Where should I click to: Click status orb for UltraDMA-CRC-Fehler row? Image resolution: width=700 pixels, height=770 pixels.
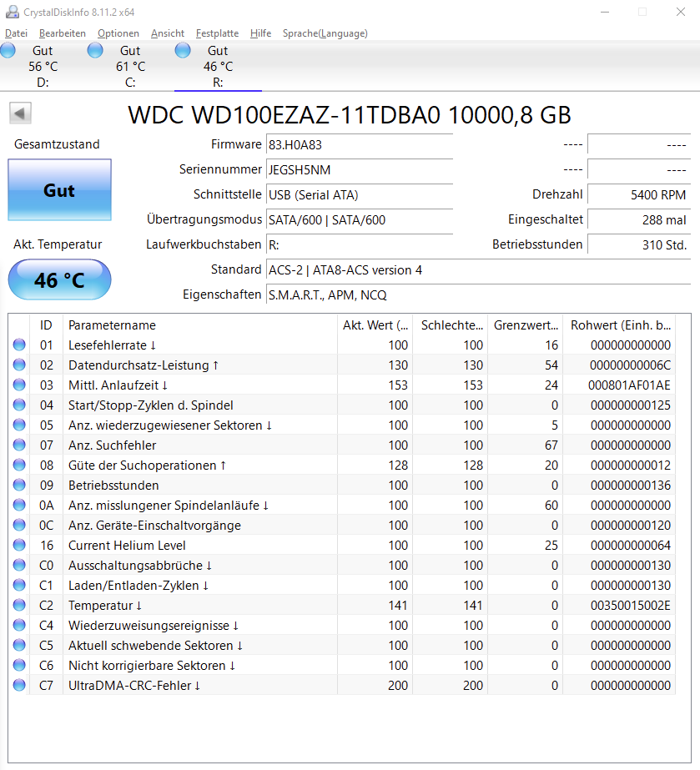[19, 685]
